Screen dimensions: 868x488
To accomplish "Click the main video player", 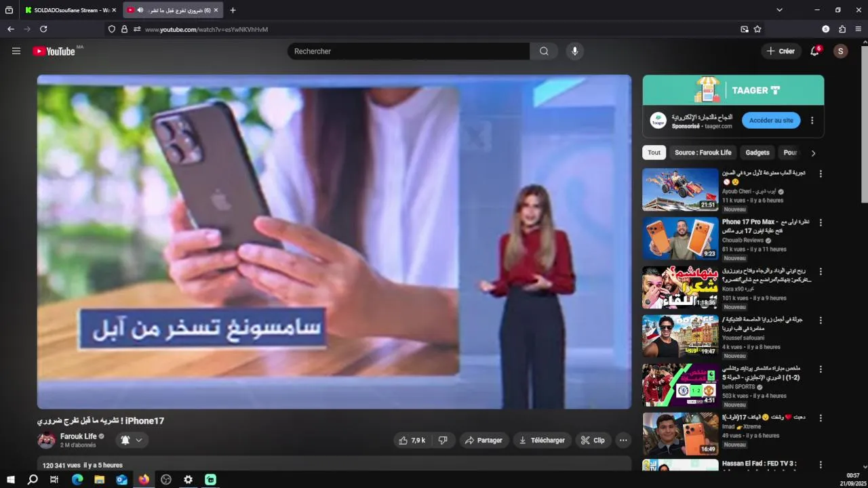I will tap(334, 242).
